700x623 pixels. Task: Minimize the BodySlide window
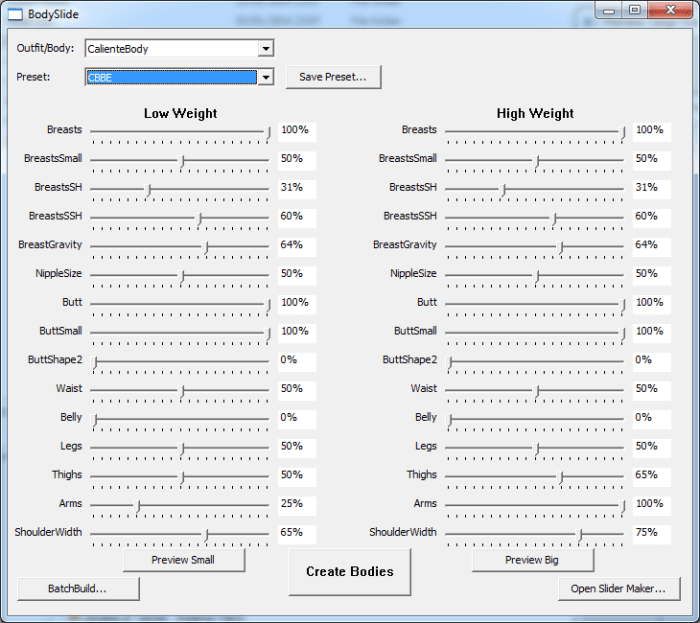pos(609,10)
